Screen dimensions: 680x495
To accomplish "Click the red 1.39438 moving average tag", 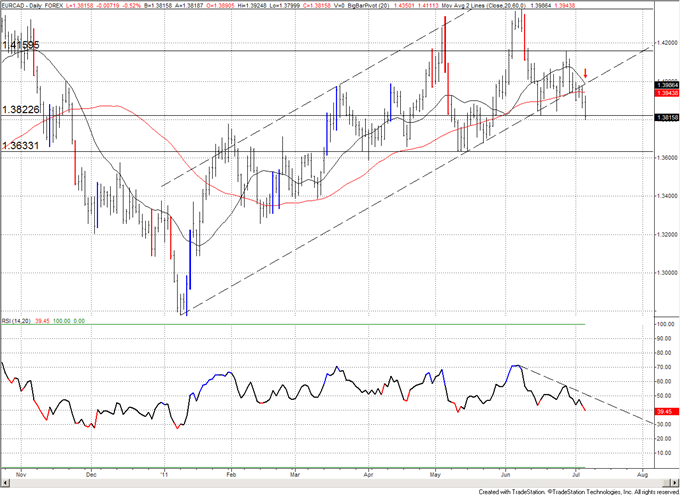I will 664,93.
